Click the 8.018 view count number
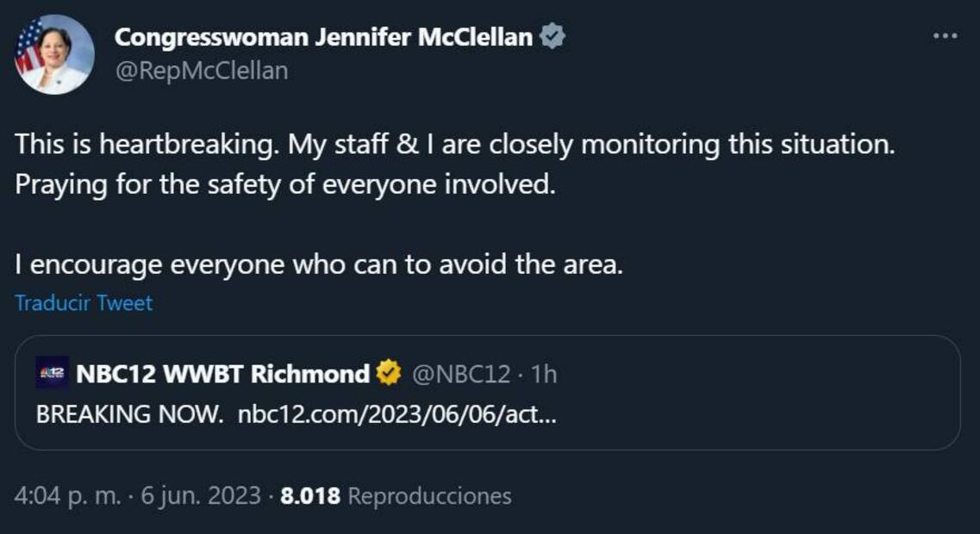Image resolution: width=980 pixels, height=534 pixels. pos(310,496)
